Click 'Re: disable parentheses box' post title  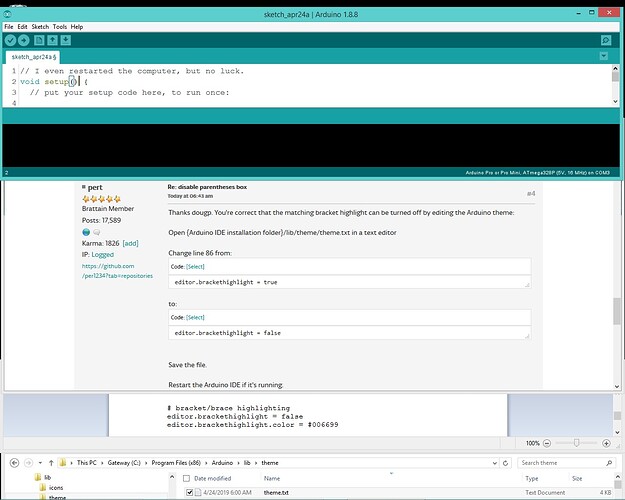(x=207, y=187)
